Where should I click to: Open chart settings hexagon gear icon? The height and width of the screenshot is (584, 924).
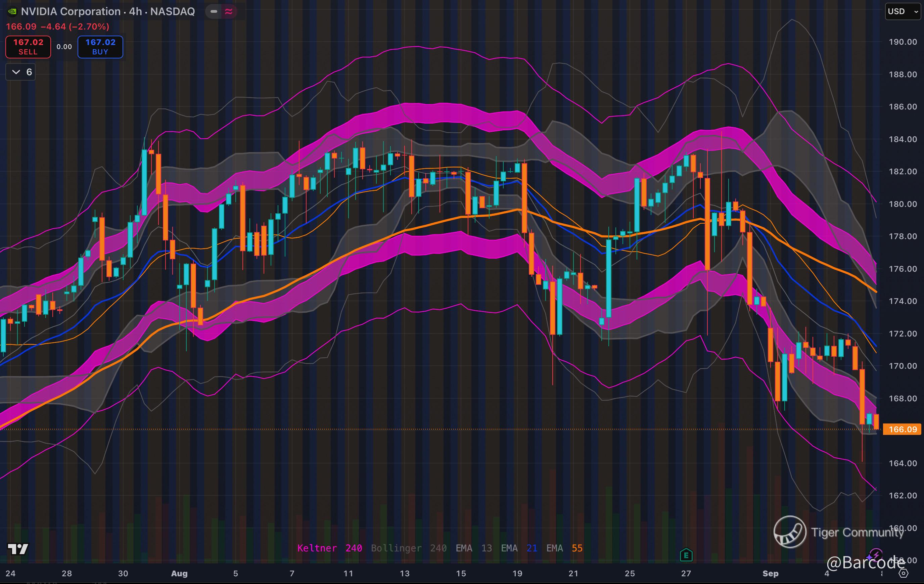click(x=904, y=573)
